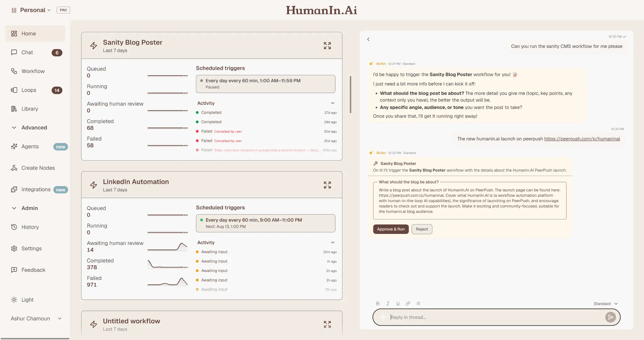This screenshot has width=644, height=340.
Task: Click the History clock icon
Action: pyautogui.click(x=14, y=227)
